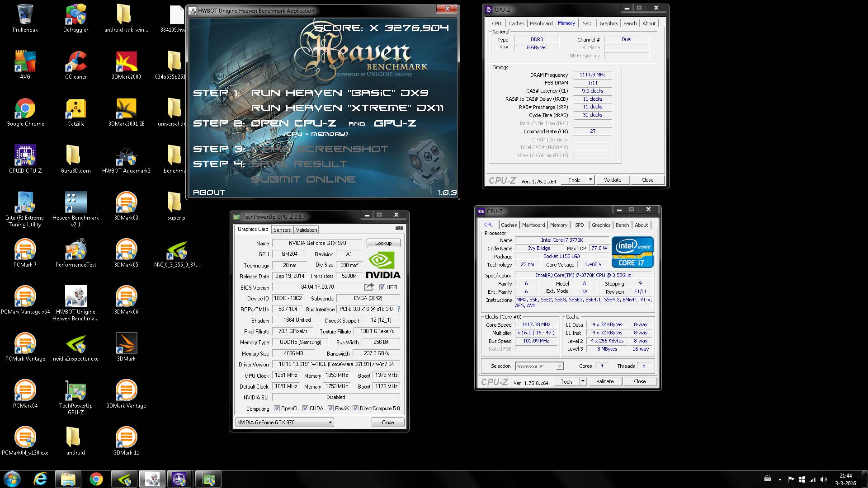Toggle the PhysX checkbox

pyautogui.click(x=331, y=408)
